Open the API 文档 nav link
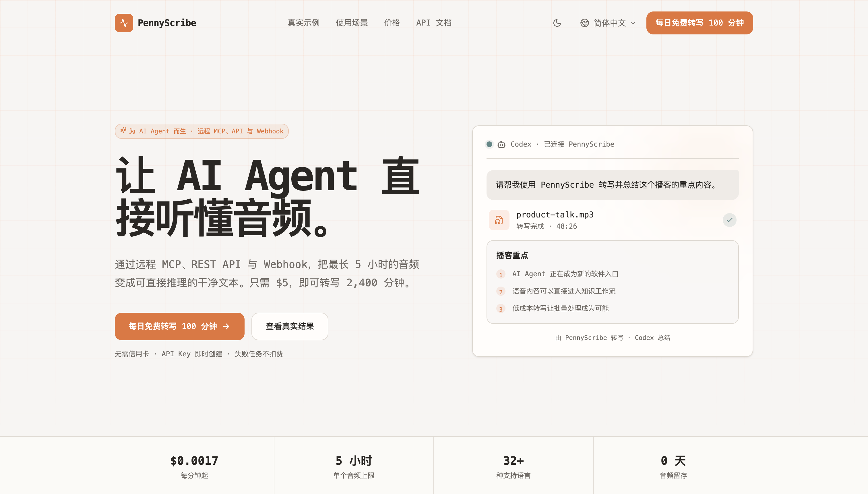 tap(434, 23)
